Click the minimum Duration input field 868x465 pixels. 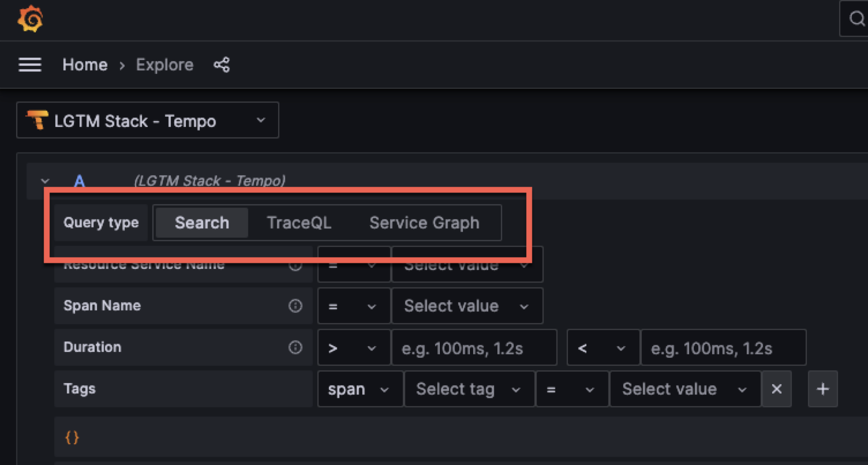tap(473, 347)
